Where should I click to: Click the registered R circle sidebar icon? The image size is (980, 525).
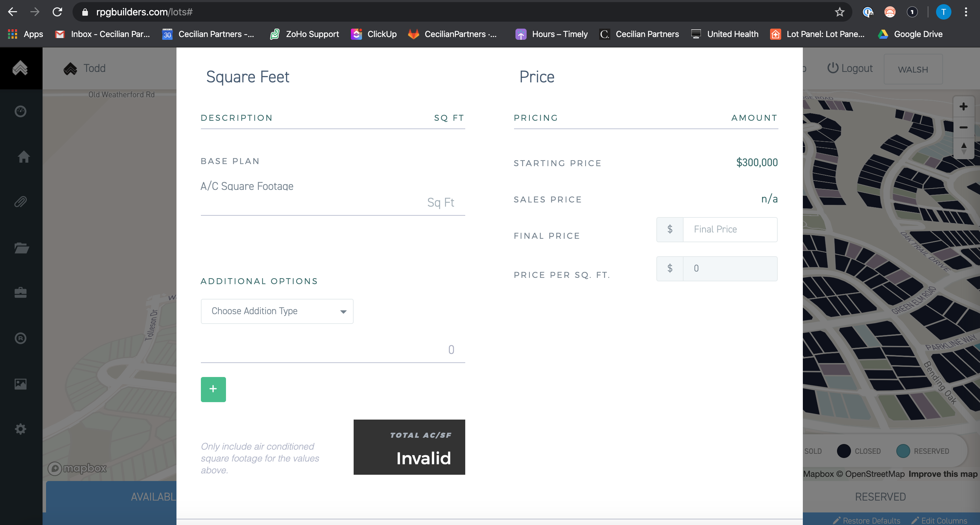tap(21, 338)
